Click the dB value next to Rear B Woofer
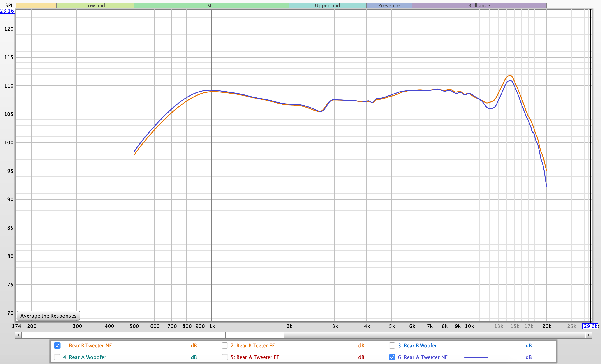 pos(528,346)
